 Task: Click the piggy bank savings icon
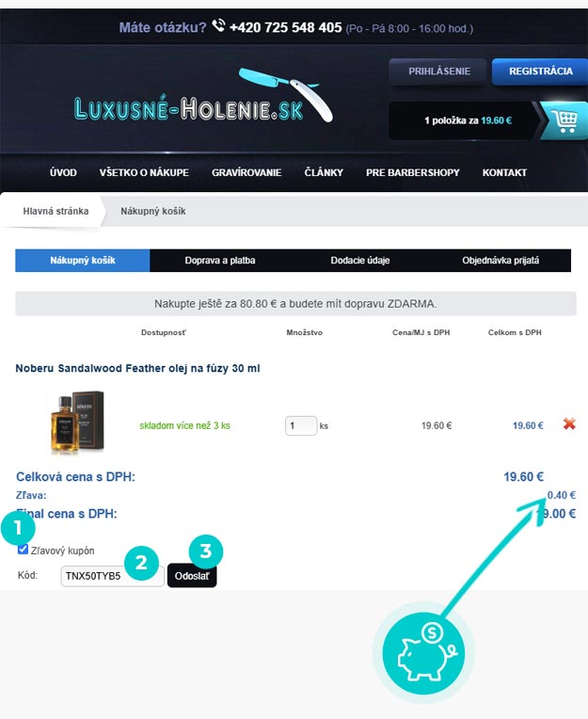(x=424, y=653)
